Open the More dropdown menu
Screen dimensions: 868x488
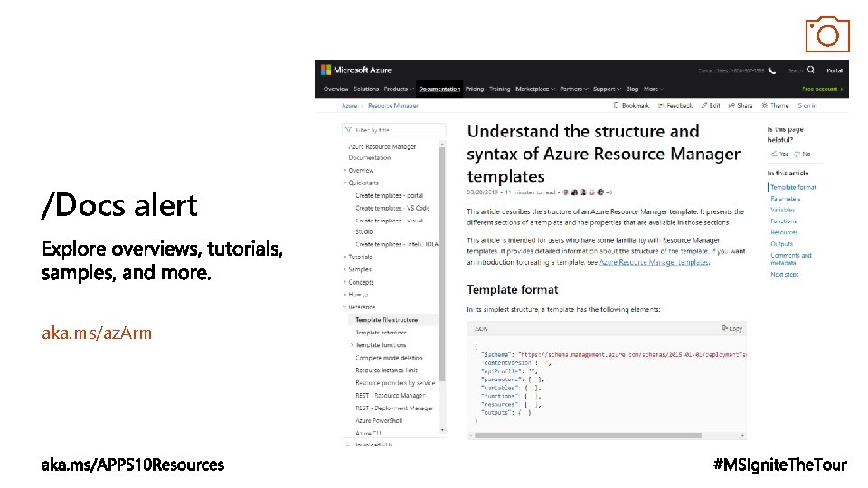pyautogui.click(x=653, y=89)
